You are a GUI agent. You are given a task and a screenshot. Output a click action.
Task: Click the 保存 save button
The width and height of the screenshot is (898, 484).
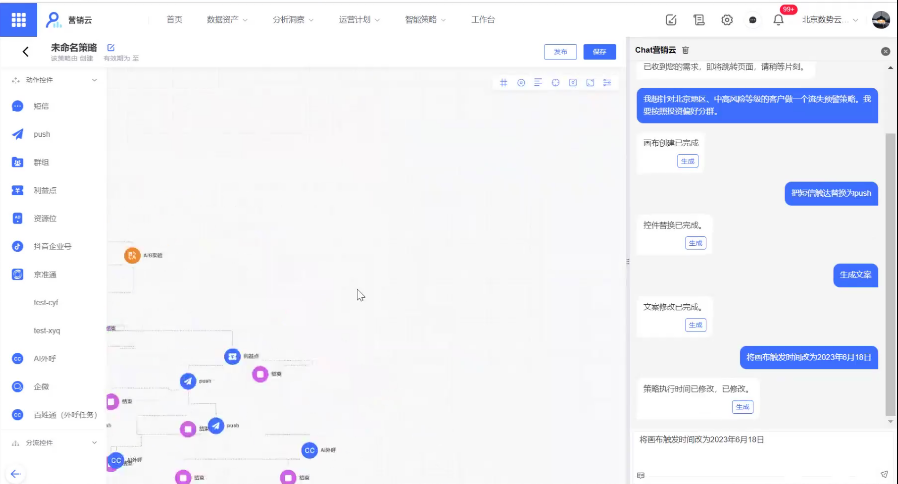[600, 52]
